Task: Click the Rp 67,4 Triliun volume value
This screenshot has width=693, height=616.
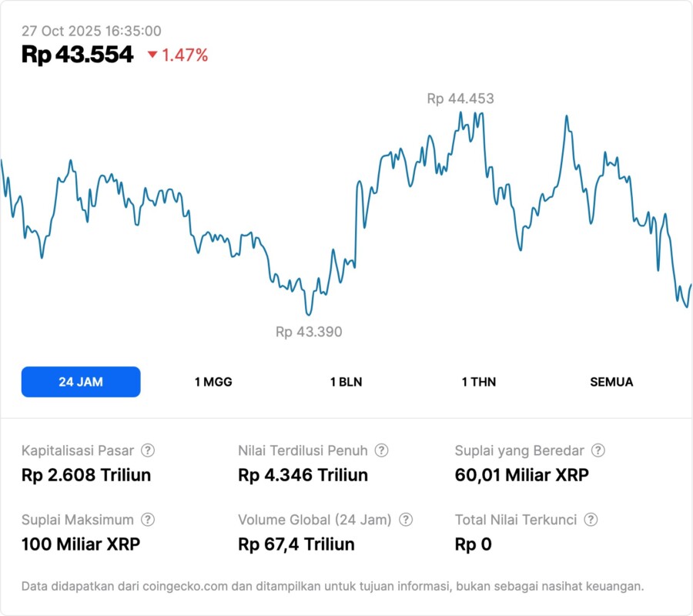Action: (x=296, y=544)
